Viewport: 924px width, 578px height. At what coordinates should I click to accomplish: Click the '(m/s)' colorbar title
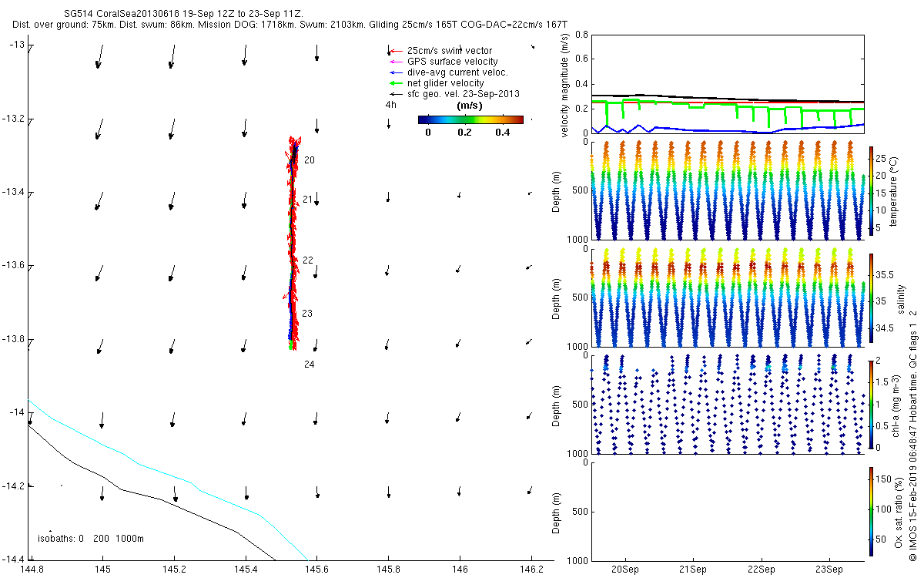point(470,106)
